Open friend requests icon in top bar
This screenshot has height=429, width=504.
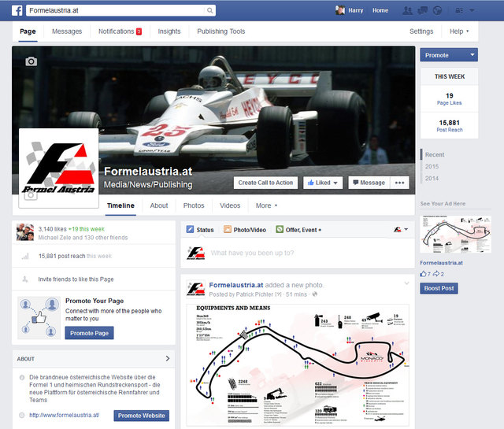point(407,11)
